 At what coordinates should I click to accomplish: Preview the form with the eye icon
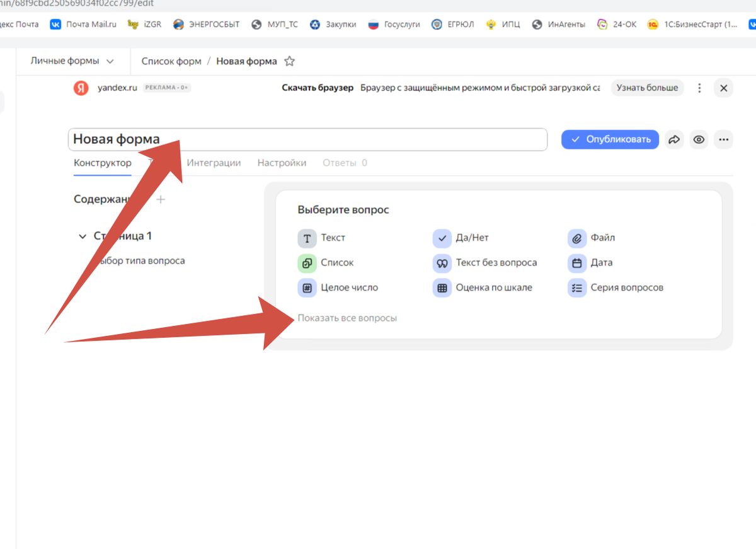tap(699, 139)
